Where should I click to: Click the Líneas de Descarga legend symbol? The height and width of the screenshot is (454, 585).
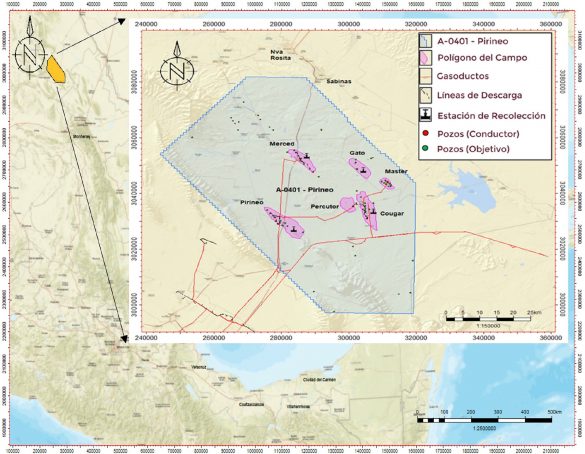(425, 95)
